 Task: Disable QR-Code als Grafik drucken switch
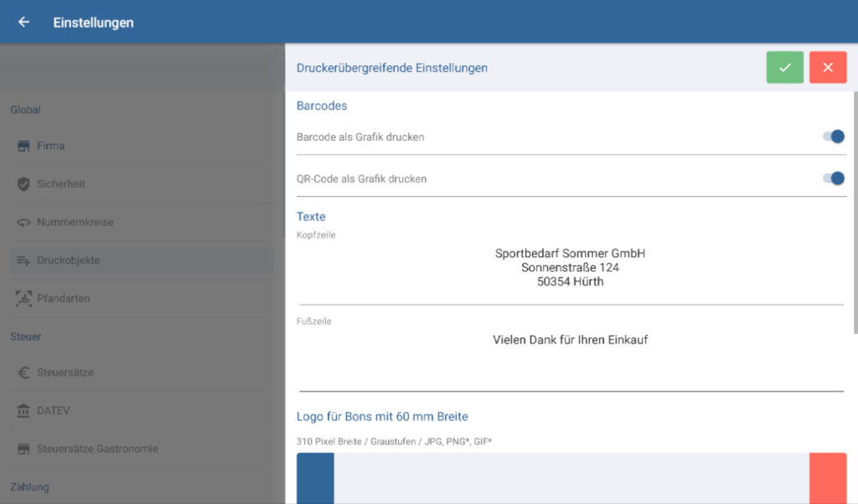(x=833, y=178)
